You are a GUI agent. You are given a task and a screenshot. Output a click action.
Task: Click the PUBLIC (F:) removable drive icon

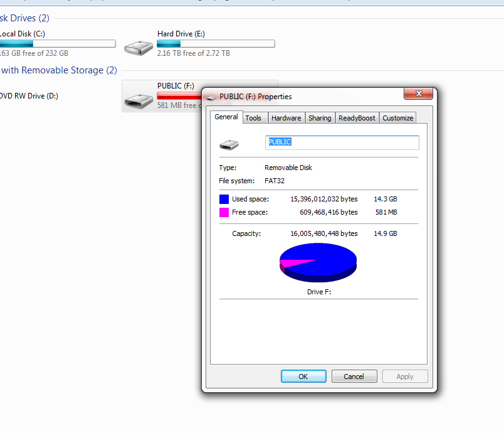139,101
